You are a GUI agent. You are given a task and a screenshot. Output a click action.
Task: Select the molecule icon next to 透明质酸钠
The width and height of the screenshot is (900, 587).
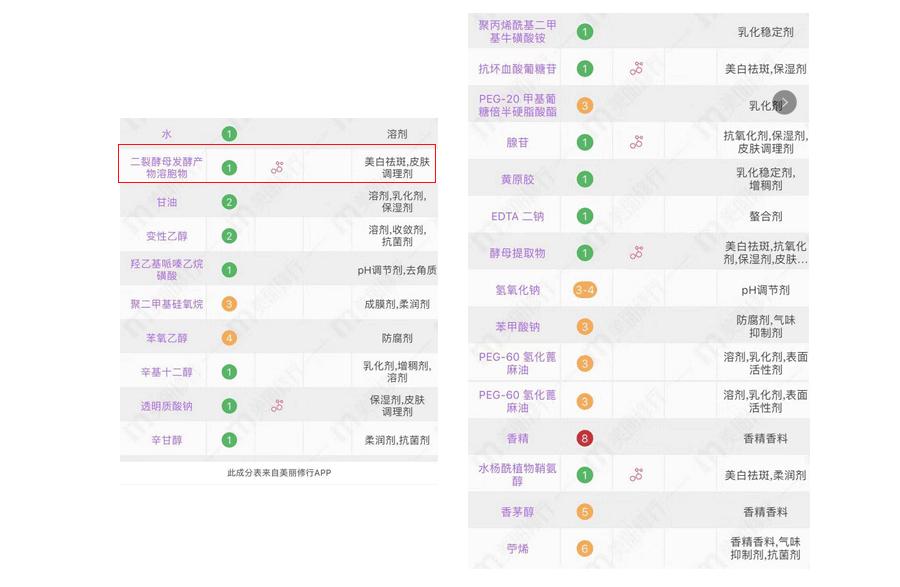click(x=278, y=404)
